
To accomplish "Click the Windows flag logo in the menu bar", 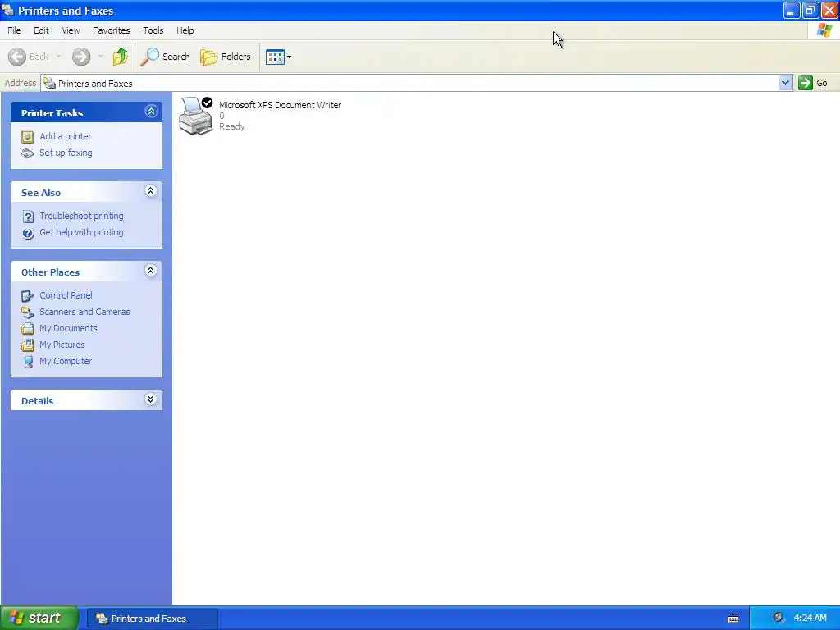I will coord(824,30).
